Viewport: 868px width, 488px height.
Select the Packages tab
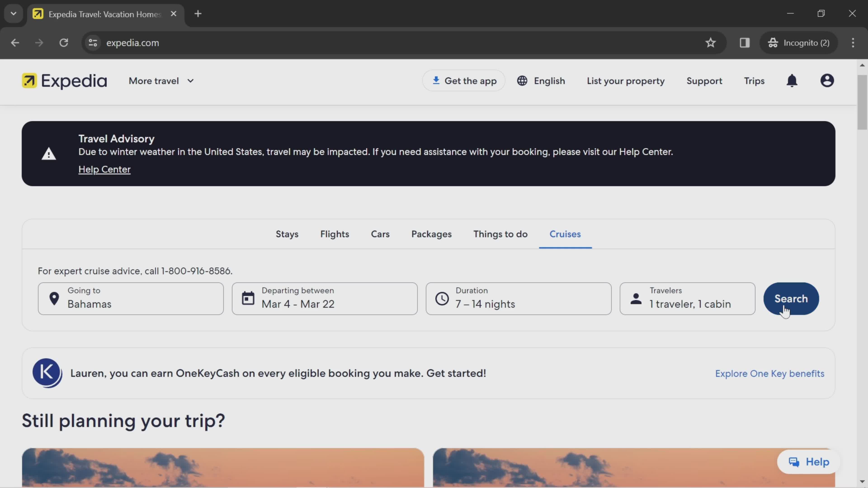[x=431, y=234]
